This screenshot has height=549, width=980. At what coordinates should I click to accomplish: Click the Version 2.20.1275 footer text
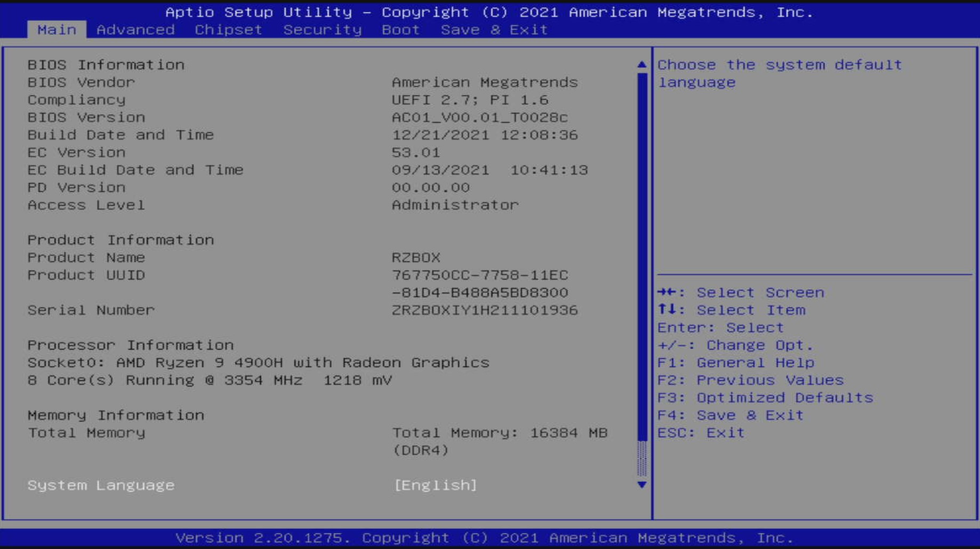pos(484,538)
